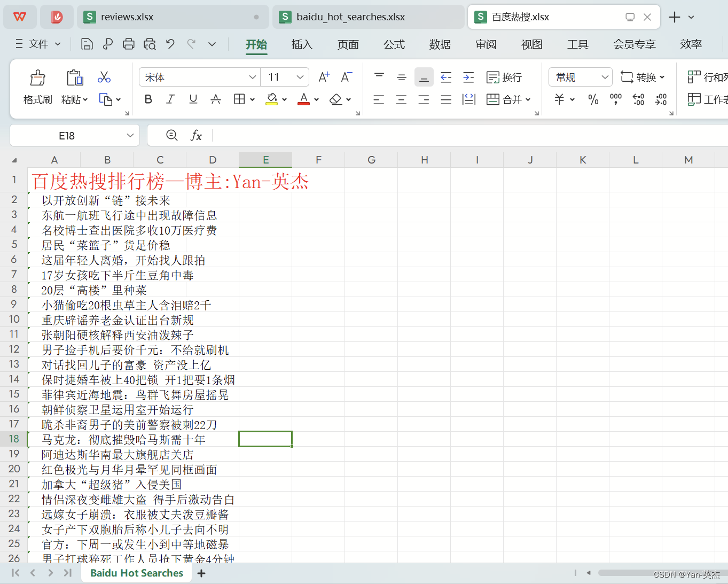Toggle Underline formatting
This screenshot has height=584, width=728.
tap(193, 99)
